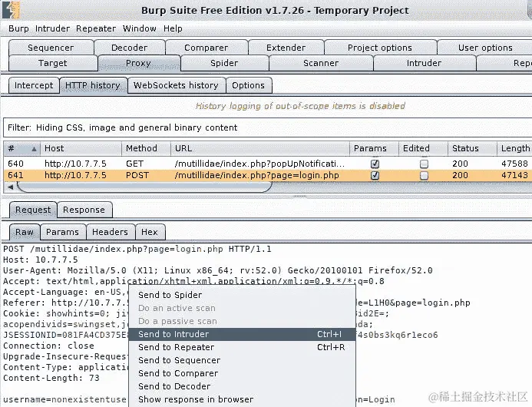Open the Repeater menu in menu bar
The image size is (532, 407).
pyautogui.click(x=96, y=28)
